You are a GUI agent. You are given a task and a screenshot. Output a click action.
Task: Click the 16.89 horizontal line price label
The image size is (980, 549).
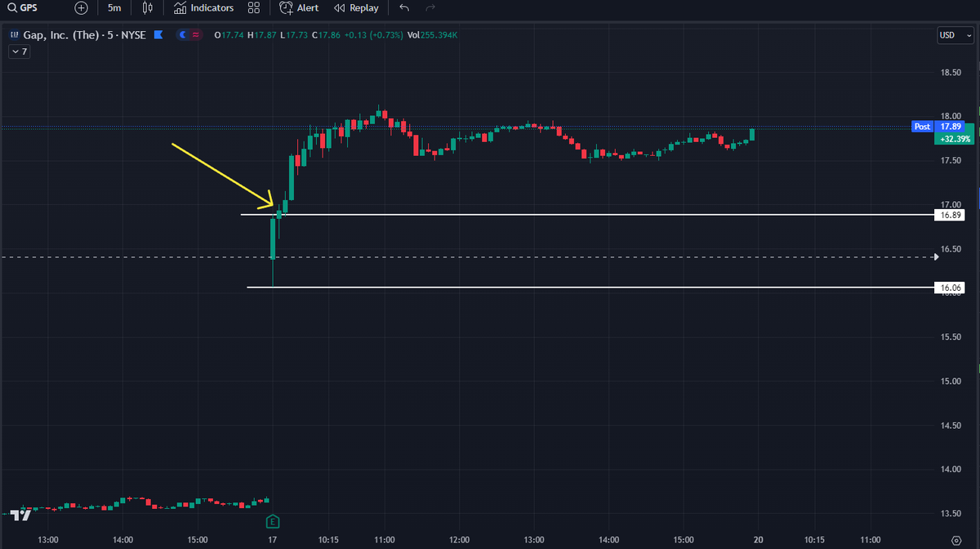coord(950,215)
